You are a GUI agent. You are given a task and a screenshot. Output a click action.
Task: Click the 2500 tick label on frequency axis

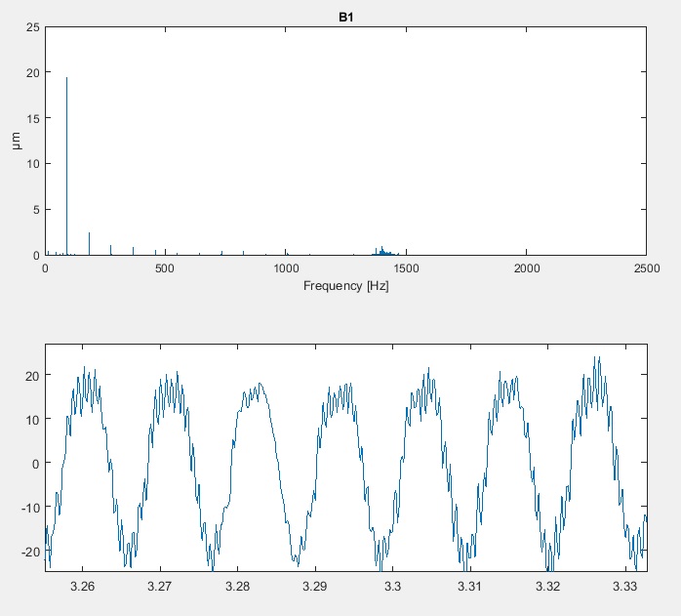pos(647,268)
